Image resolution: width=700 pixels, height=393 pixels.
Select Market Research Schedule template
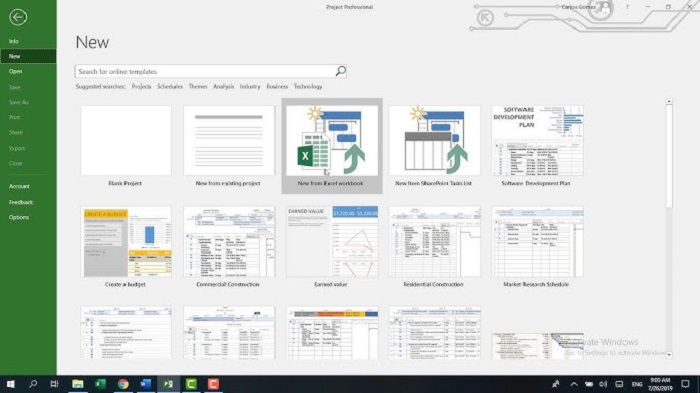click(537, 247)
